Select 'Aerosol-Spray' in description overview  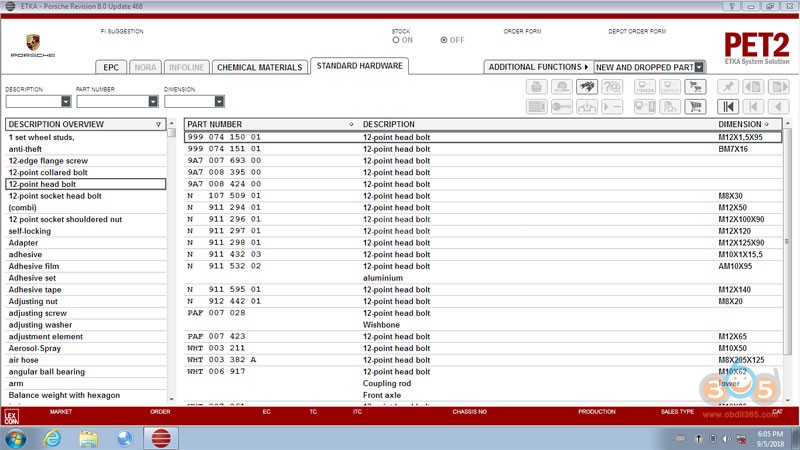[34, 348]
